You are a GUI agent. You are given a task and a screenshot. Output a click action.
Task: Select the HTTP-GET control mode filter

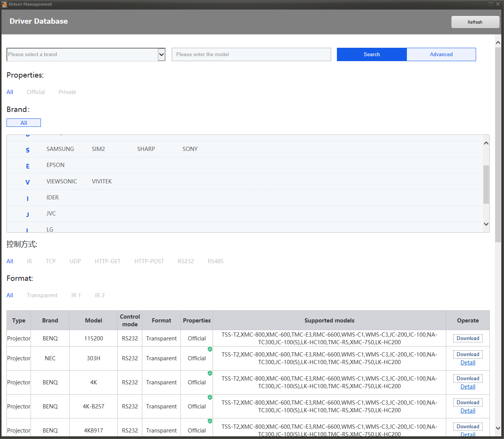[107, 261]
